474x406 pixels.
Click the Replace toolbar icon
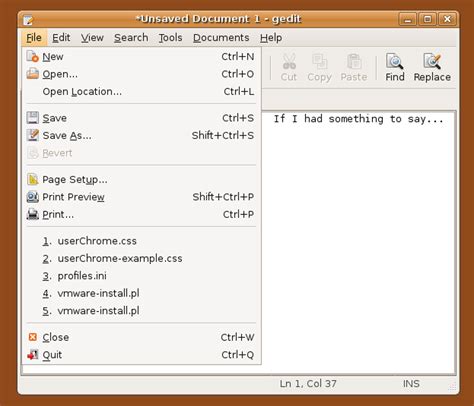432,61
